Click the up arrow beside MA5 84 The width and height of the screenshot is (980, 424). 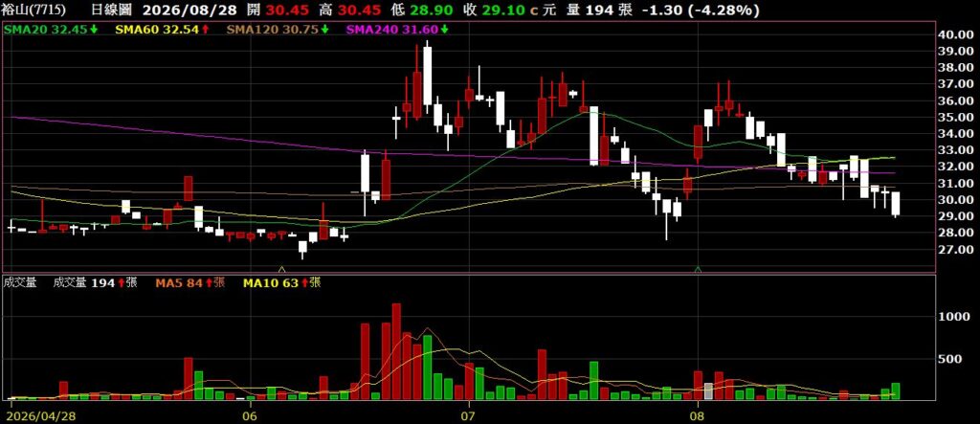pyautogui.click(x=209, y=283)
